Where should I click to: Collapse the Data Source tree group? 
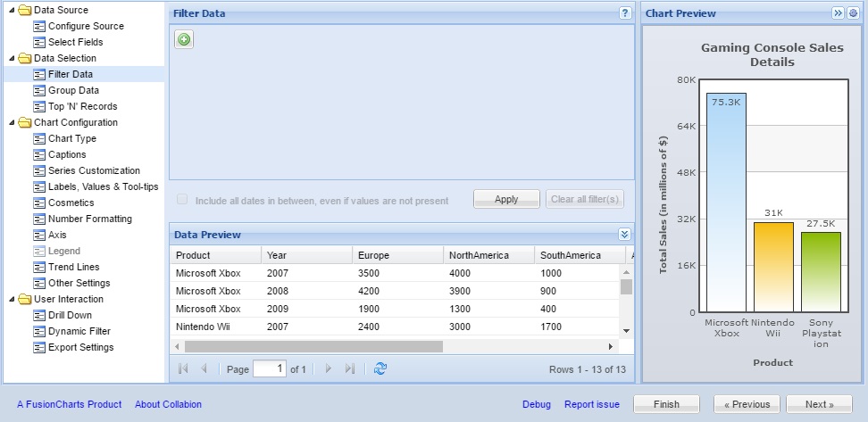click(x=12, y=10)
